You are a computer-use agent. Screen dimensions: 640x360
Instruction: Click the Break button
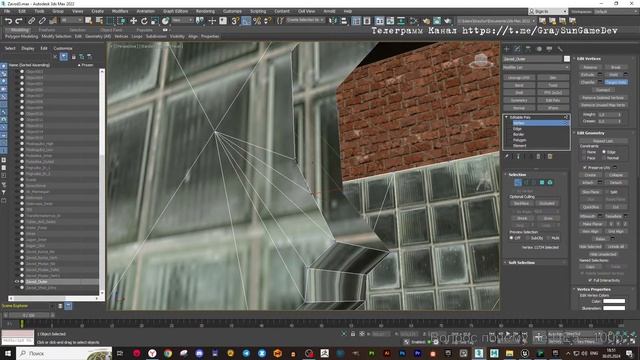[x=616, y=67]
